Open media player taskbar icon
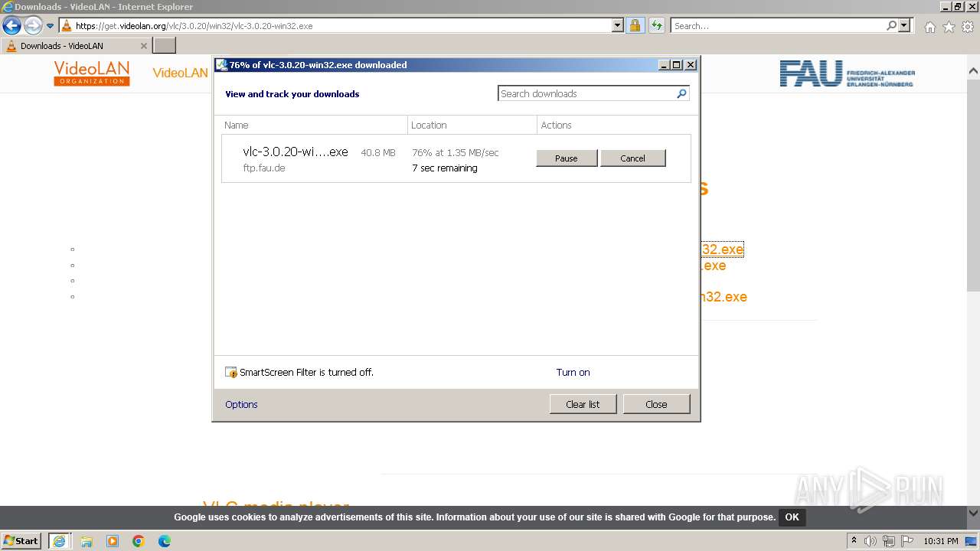Image resolution: width=980 pixels, height=551 pixels. pyautogui.click(x=113, y=541)
